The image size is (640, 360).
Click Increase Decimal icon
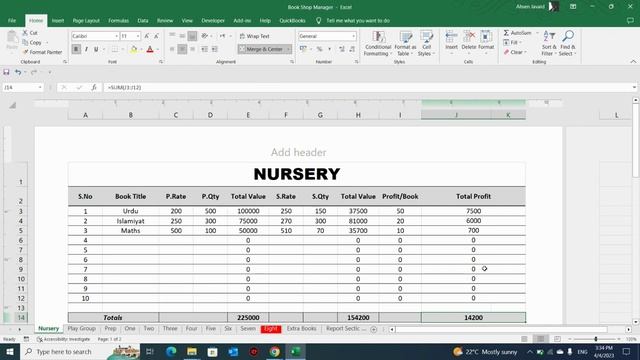click(342, 49)
